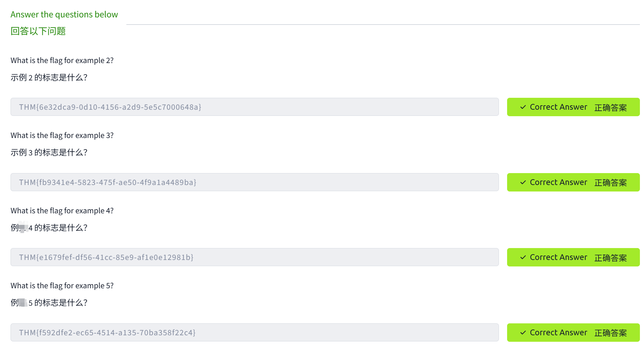This screenshot has height=353, width=644.
Task: Click the checkmark icon beside example 3 answer
Action: tap(523, 183)
